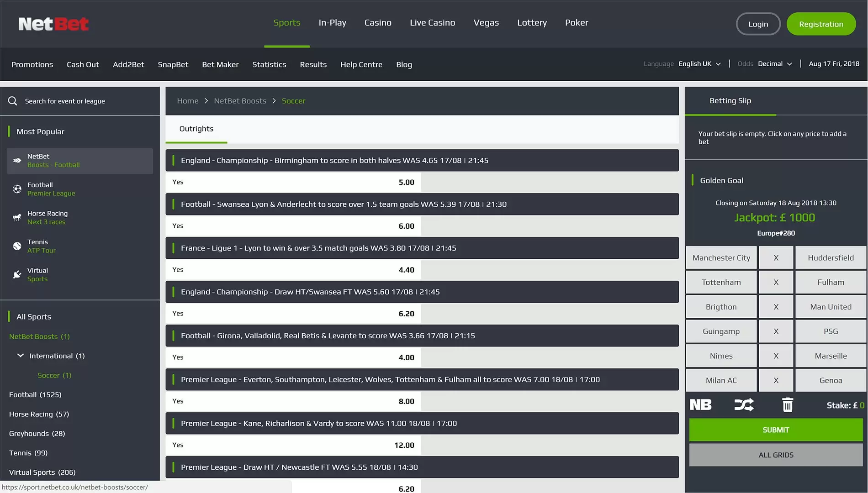Go to Home breadcrumb
This screenshot has width=868, height=493.
tap(187, 101)
